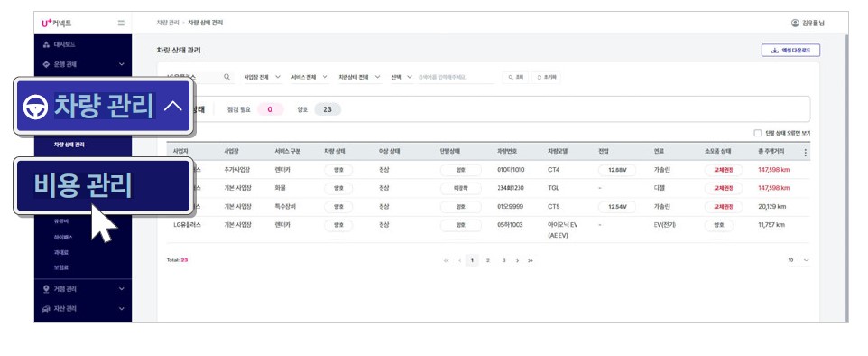868x356 pixels.
Task: Click the 자산 관리 car icon
Action: point(47,309)
